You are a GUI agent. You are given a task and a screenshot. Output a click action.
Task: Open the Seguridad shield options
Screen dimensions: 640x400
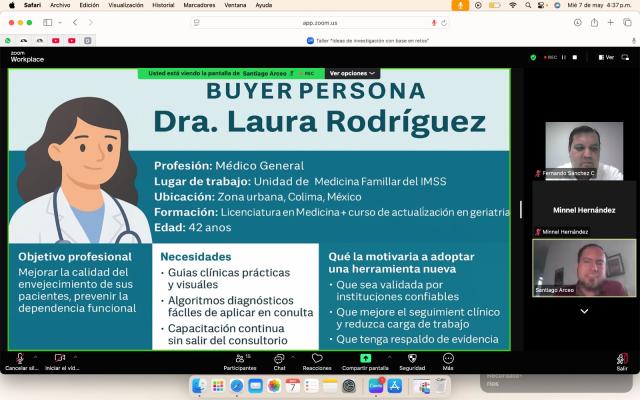pyautogui.click(x=412, y=359)
